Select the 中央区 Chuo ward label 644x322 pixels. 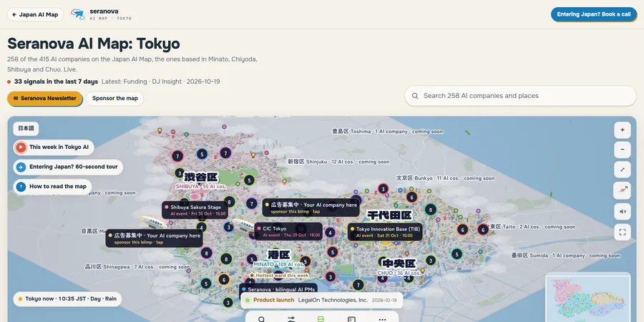(x=399, y=267)
